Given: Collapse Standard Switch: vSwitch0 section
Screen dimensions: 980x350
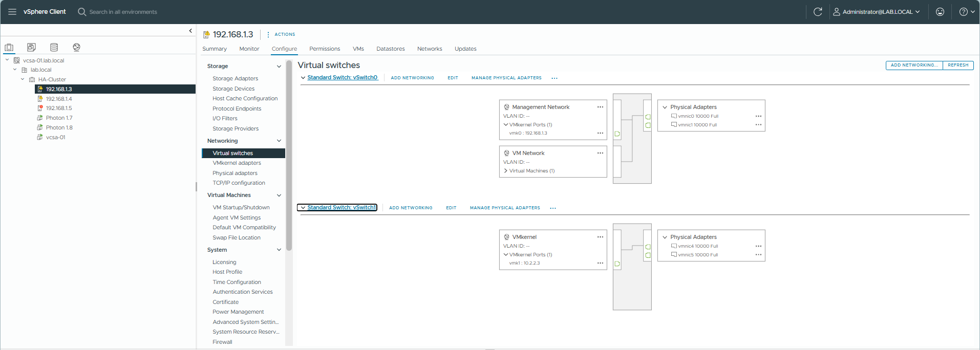Looking at the screenshot, I should coord(303,78).
